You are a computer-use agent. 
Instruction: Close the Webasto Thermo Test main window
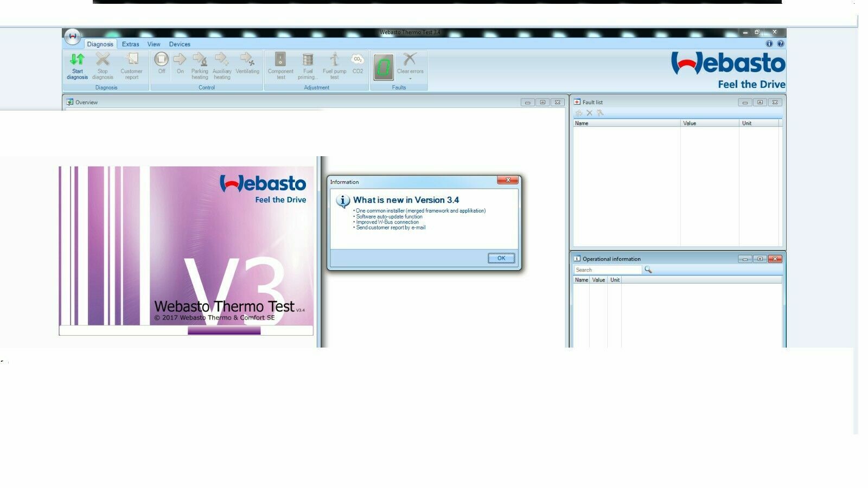[775, 33]
